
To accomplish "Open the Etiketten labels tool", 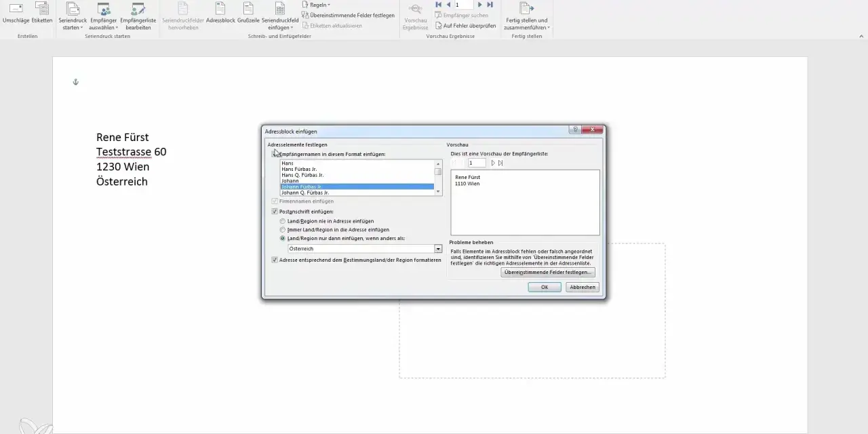I will point(41,9).
